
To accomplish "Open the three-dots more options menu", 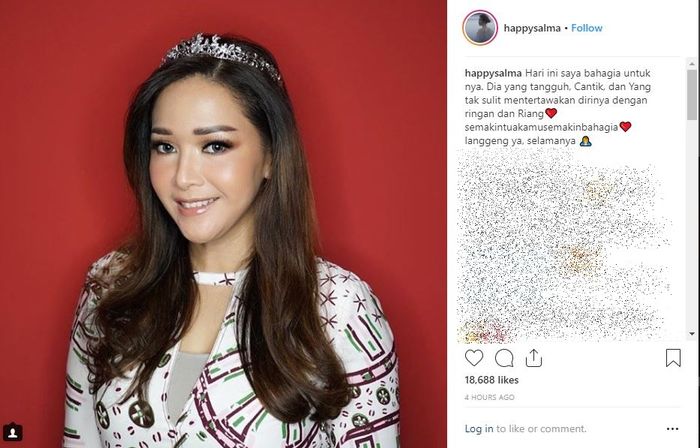I will [x=672, y=429].
